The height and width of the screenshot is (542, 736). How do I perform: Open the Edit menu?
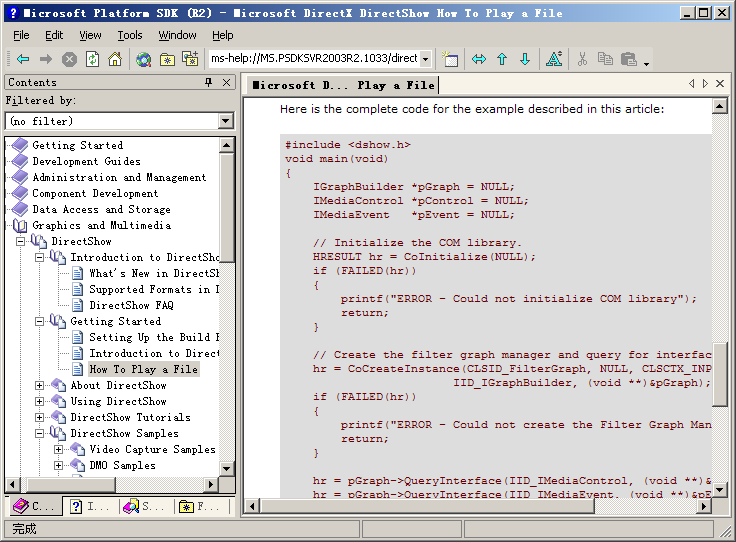[54, 36]
